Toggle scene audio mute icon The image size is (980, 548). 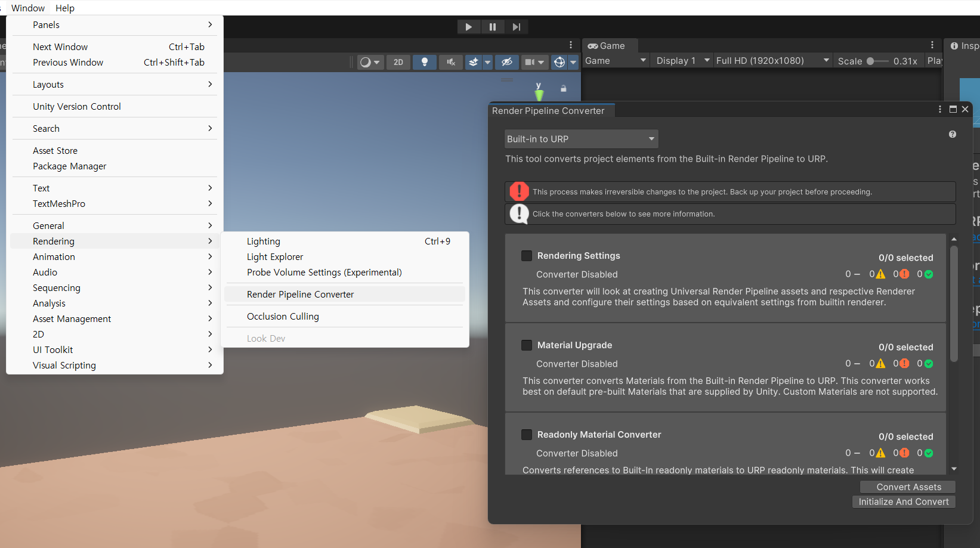tap(451, 62)
